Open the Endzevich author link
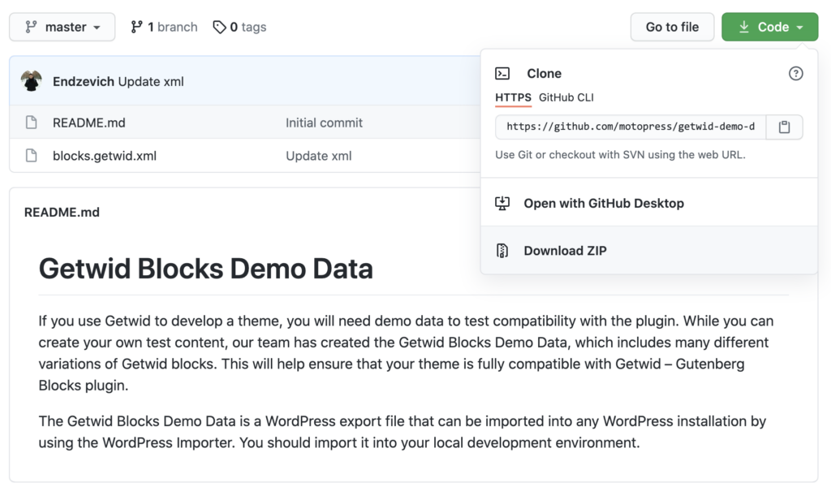 (84, 82)
